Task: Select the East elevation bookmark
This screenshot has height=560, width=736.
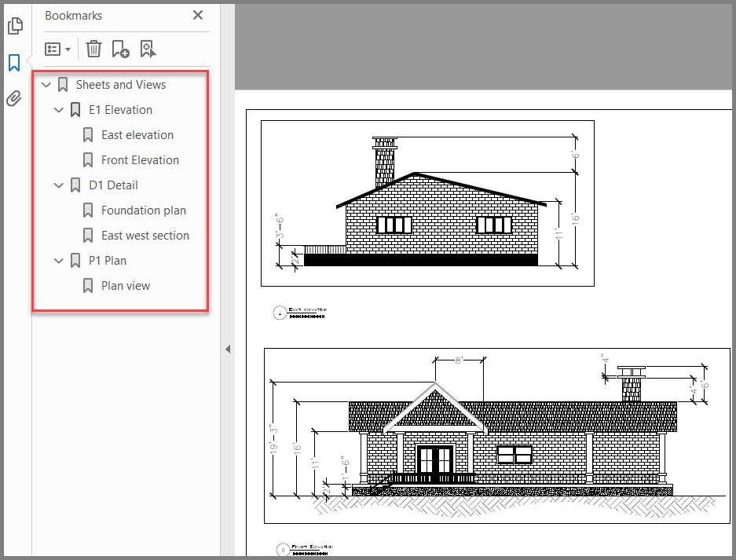Action: tap(137, 135)
